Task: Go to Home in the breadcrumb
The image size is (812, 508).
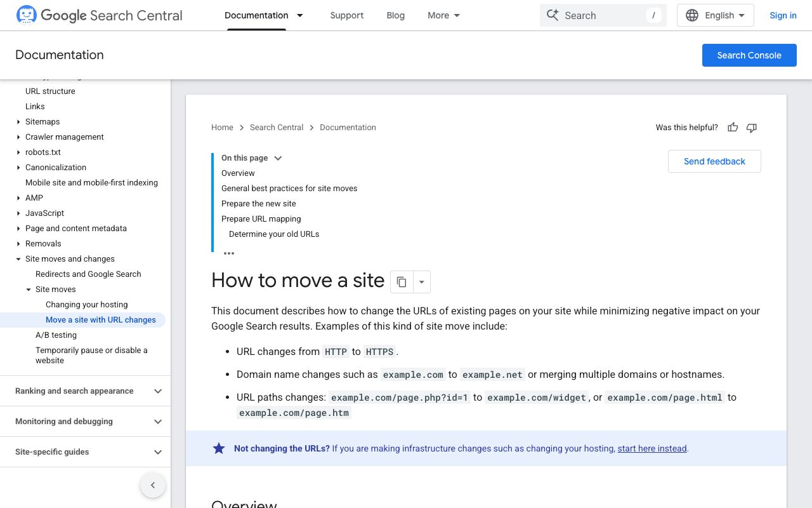Action: [222, 128]
